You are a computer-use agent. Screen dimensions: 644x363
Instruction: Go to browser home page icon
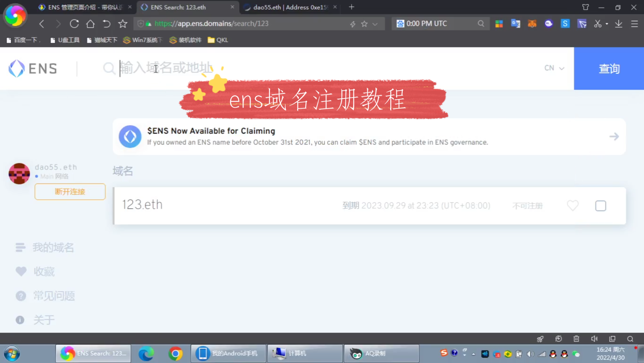click(x=90, y=24)
